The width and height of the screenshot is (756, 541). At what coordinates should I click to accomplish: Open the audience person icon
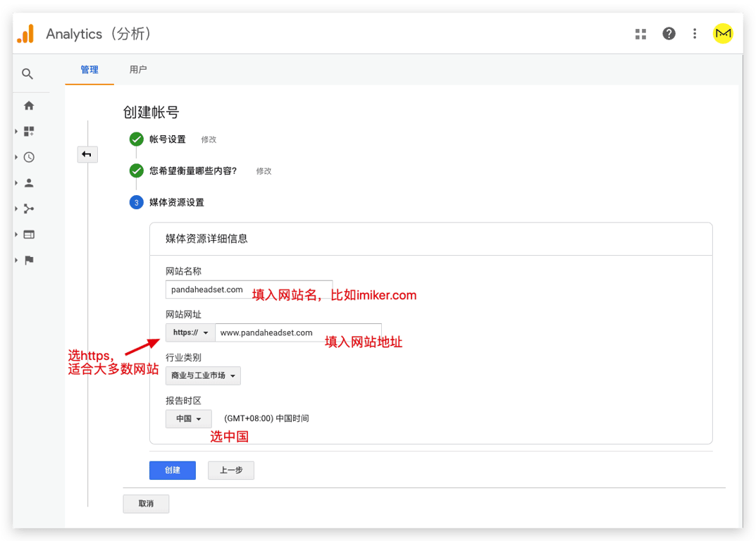click(29, 183)
